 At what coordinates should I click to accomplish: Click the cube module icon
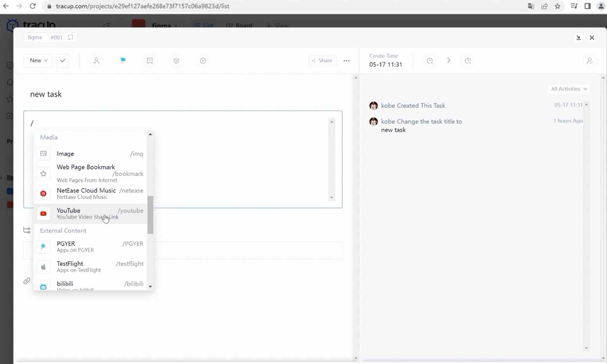coord(176,60)
